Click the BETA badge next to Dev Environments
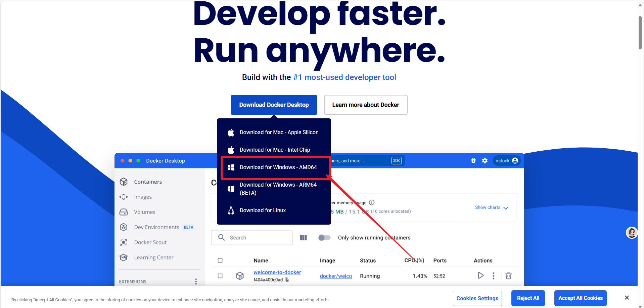The image size is (644, 308). 188,227
